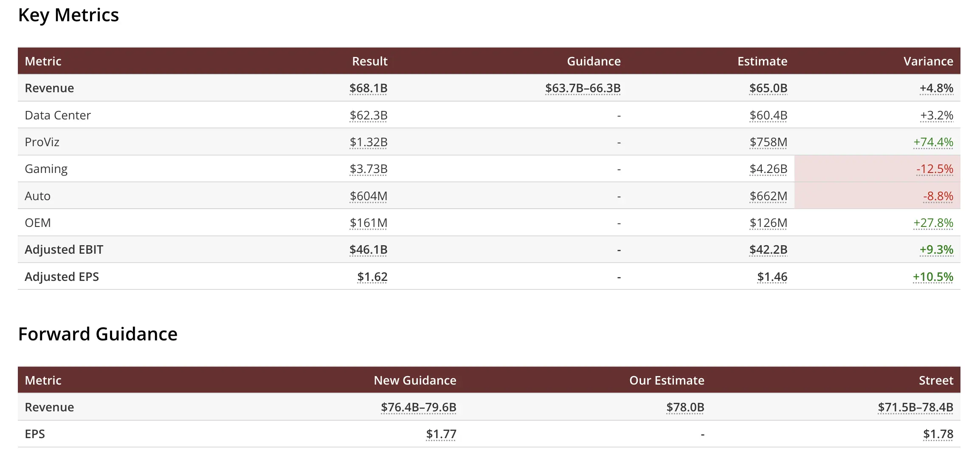980x470 pixels.
Task: Click the new revenue guidance $76.4B–79.6B
Action: coord(418,407)
